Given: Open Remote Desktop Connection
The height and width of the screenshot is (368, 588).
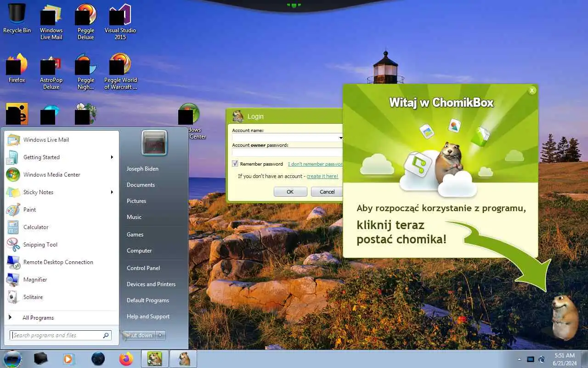Looking at the screenshot, I should click(62, 262).
